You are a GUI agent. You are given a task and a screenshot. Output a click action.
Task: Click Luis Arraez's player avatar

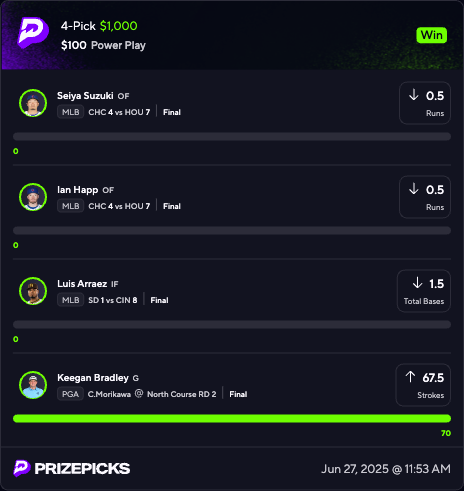[33, 291]
